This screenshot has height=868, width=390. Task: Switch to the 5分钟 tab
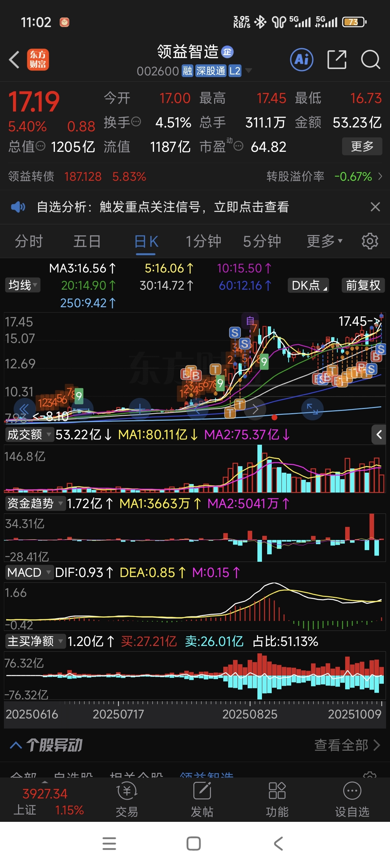(x=262, y=241)
